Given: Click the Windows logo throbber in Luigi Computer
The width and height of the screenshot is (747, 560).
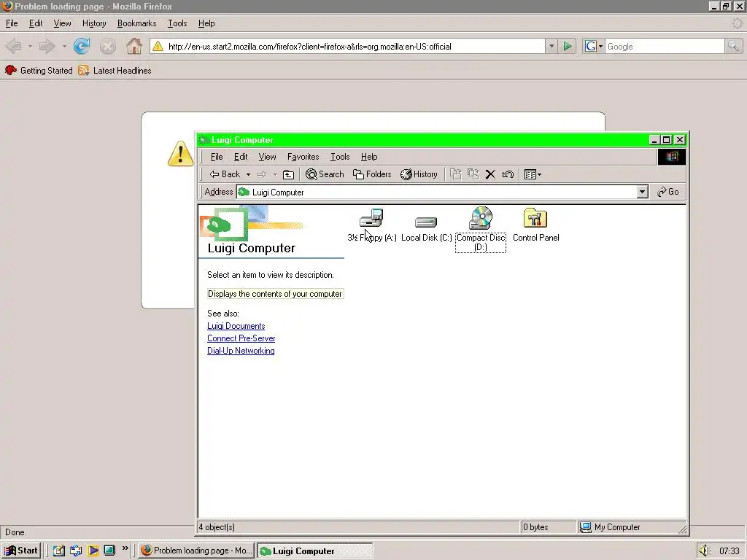Looking at the screenshot, I should [x=672, y=157].
